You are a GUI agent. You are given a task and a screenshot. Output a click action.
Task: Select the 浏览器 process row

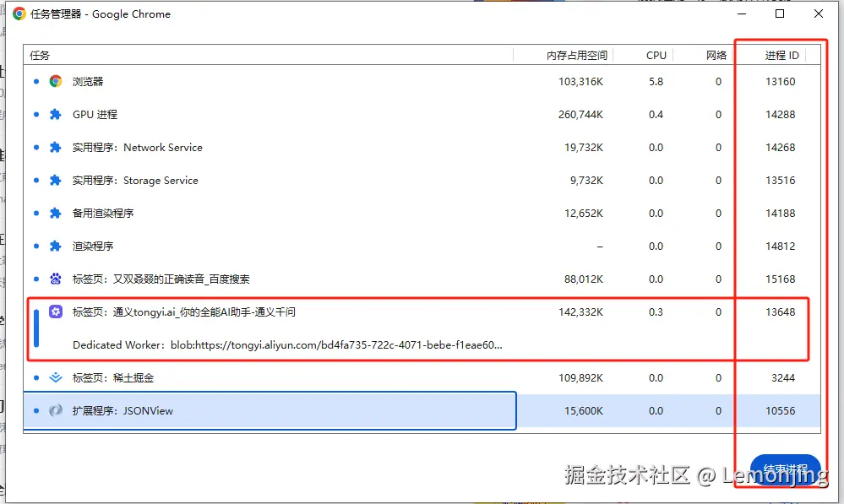422,81
